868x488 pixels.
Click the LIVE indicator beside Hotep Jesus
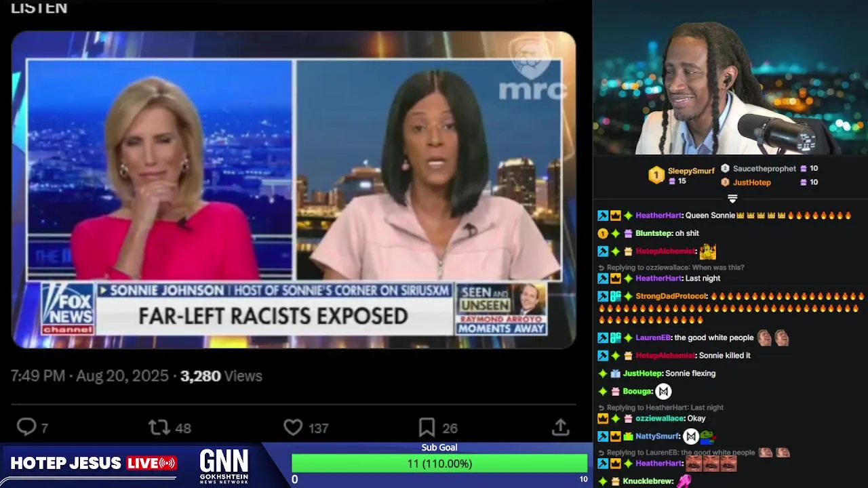coord(152,463)
